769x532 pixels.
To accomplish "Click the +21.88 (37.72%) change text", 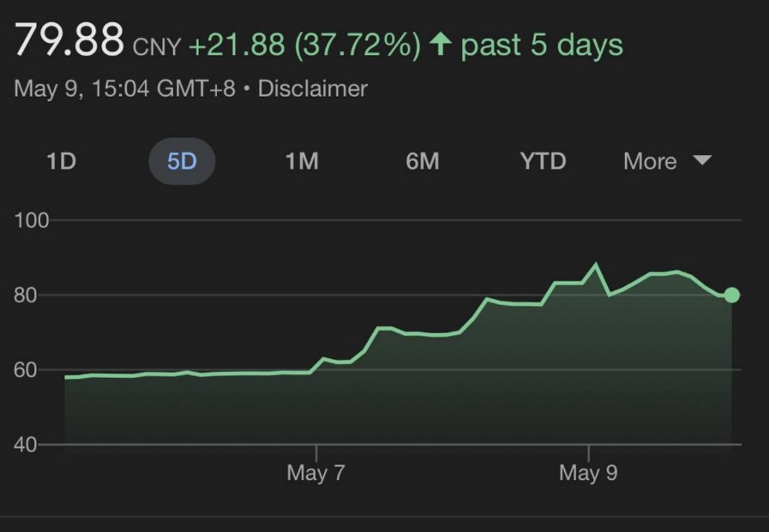I will point(304,45).
